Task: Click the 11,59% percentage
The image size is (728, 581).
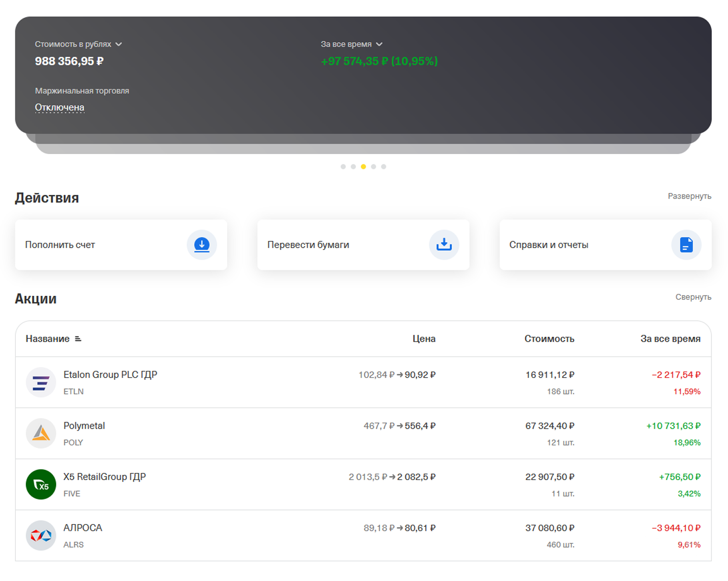Action: 687,391
